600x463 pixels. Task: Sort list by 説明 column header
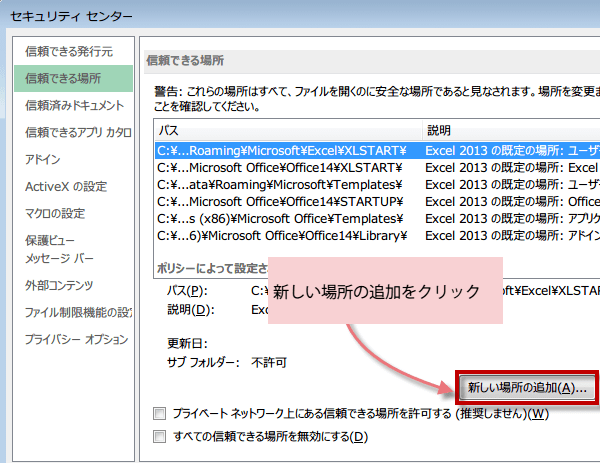[x=511, y=130]
